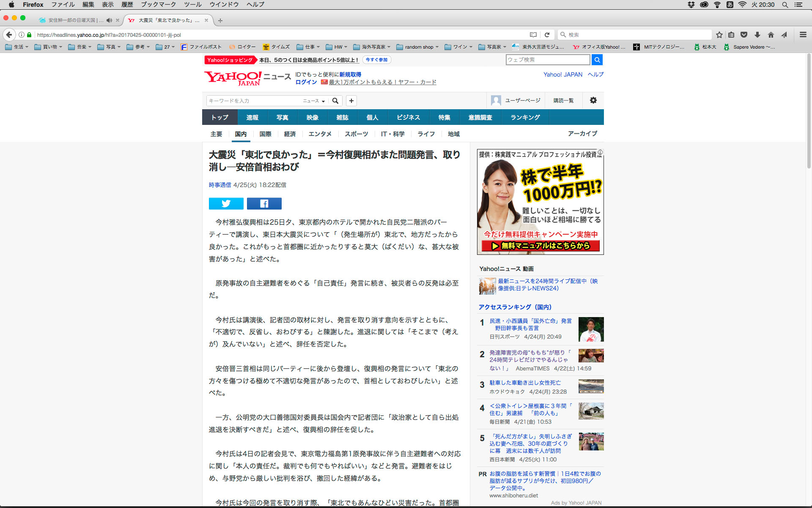Viewport: 812px width, 508px height.
Task: Toggle reader view in the address bar
Action: coord(533,35)
